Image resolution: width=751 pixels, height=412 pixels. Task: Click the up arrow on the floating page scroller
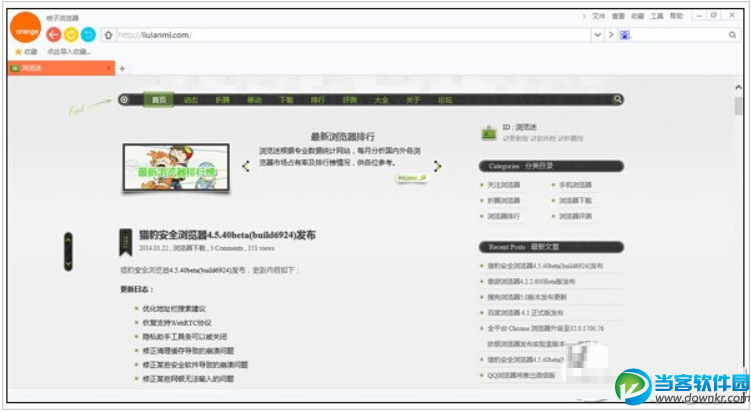(68, 240)
